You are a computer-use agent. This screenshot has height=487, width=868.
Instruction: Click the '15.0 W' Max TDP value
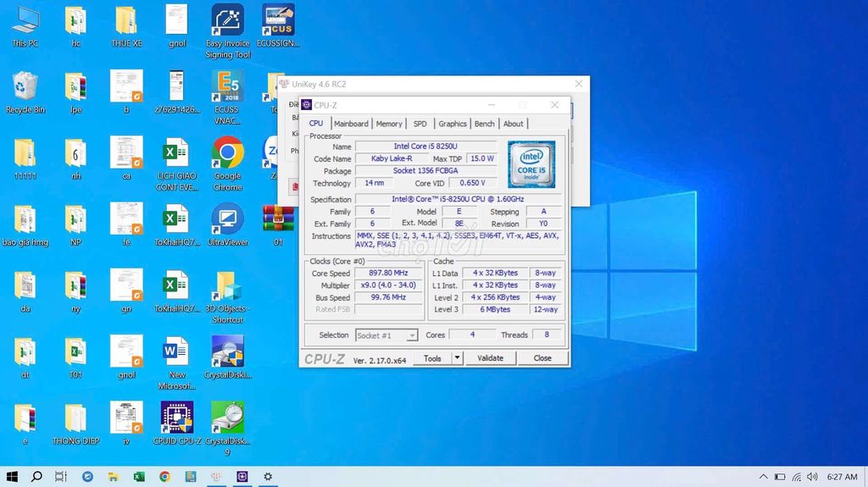coord(481,158)
